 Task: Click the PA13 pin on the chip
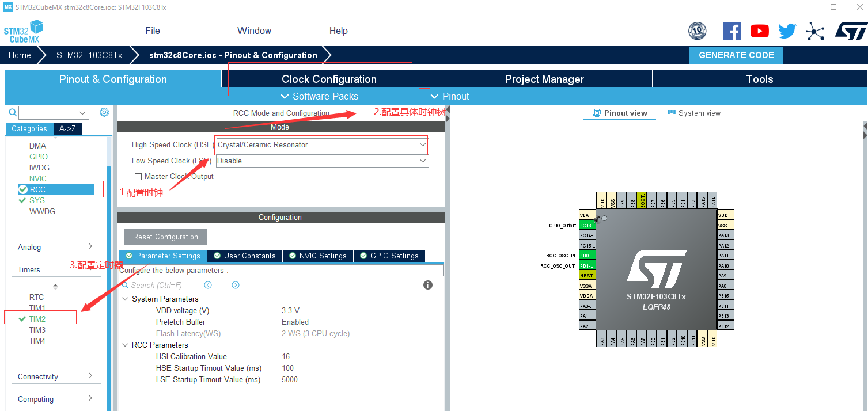tap(726, 235)
